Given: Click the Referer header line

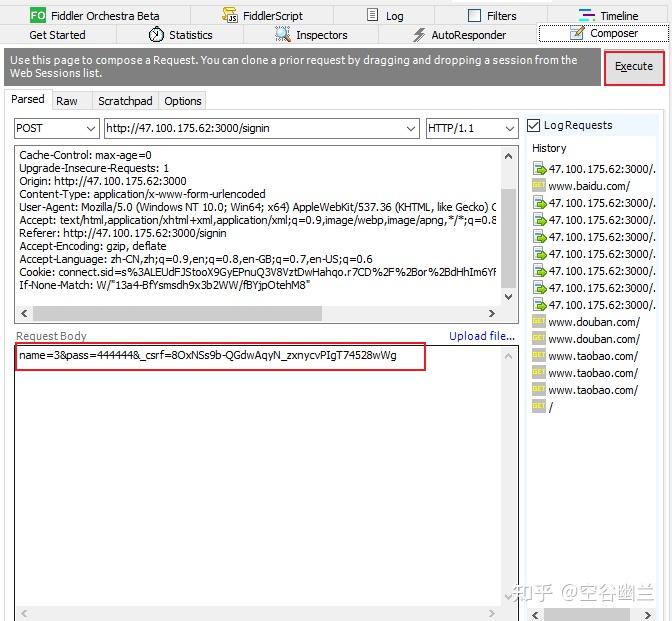Looking at the screenshot, I should coord(123,233).
